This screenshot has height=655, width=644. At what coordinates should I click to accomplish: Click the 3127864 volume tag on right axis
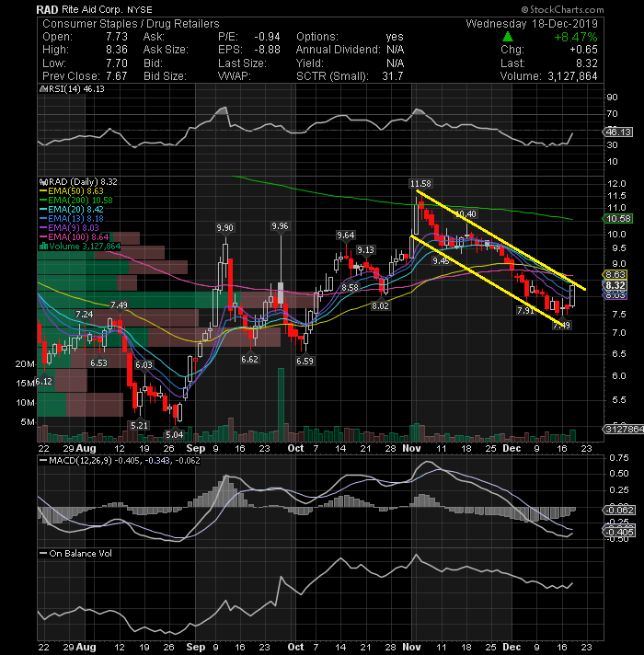coord(624,430)
